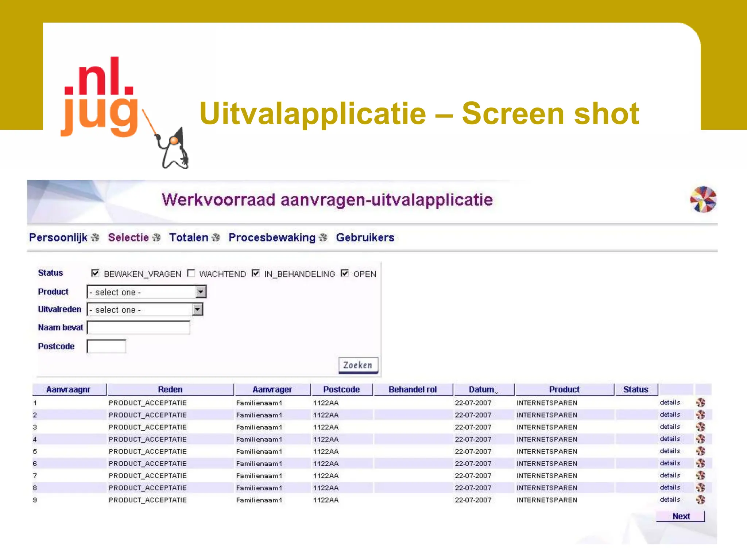Image resolution: width=747 pixels, height=560 pixels.
Task: Select Familienaam1 text in row 5
Action: tap(259, 451)
